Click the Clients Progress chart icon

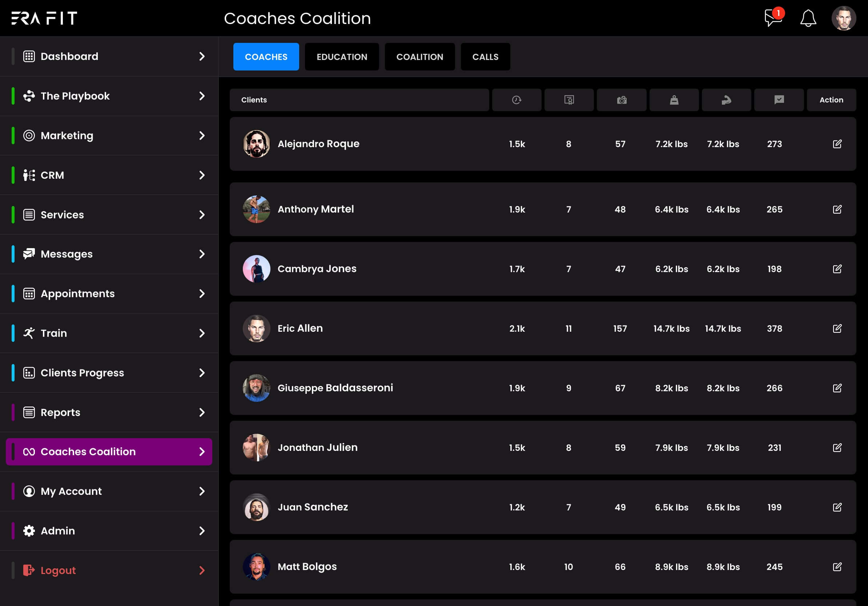[29, 373]
